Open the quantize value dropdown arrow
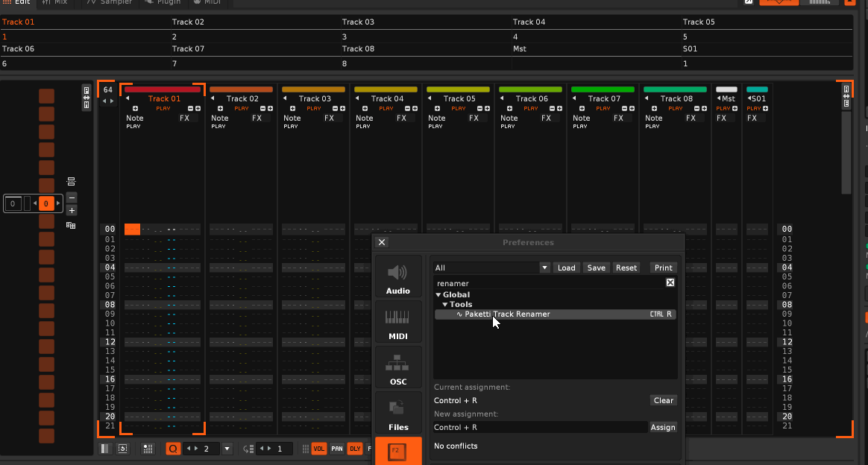This screenshot has width=868, height=465. (x=227, y=449)
